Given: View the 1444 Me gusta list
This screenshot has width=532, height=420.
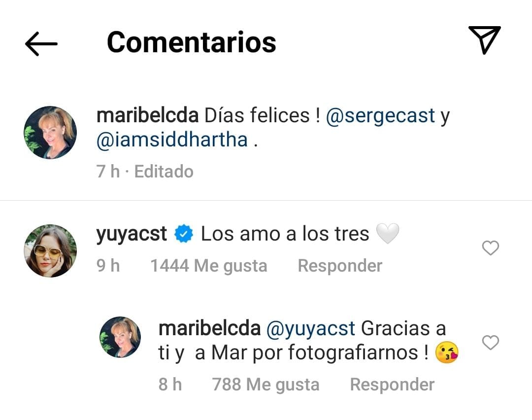Looking at the screenshot, I should 209,265.
